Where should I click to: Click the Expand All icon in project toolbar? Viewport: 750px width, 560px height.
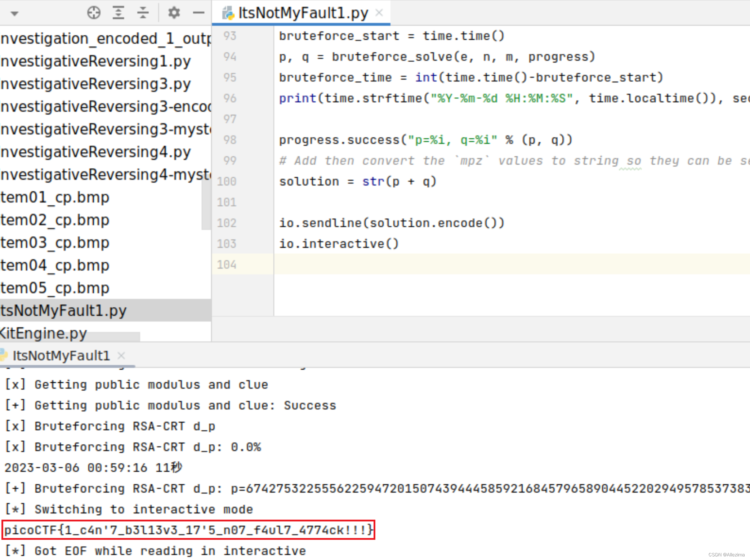[118, 13]
